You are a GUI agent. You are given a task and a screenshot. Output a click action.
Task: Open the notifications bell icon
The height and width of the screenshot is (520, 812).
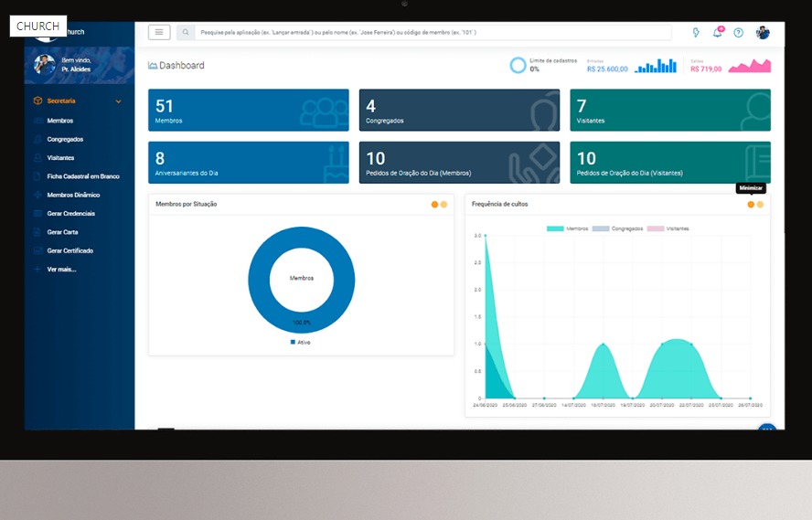click(718, 33)
